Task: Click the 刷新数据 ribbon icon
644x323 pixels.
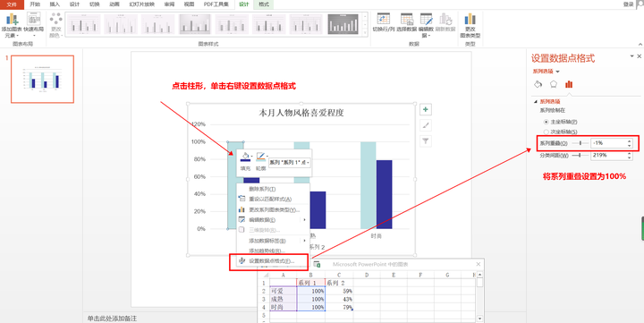Action: tap(445, 22)
